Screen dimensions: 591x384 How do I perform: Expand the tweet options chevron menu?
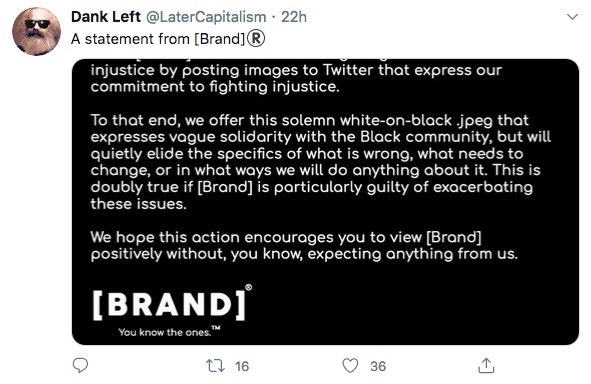pyautogui.click(x=573, y=17)
